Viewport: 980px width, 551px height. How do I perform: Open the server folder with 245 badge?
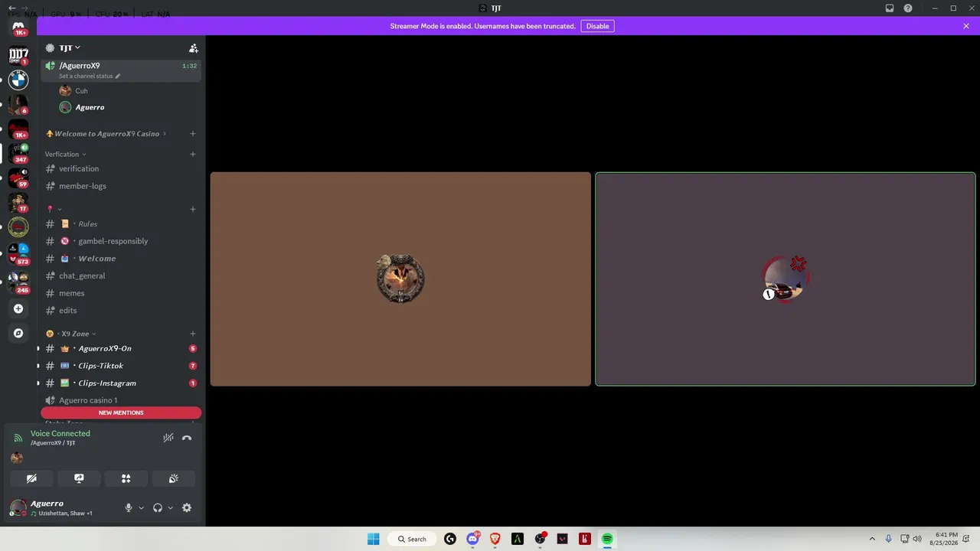coord(18,282)
